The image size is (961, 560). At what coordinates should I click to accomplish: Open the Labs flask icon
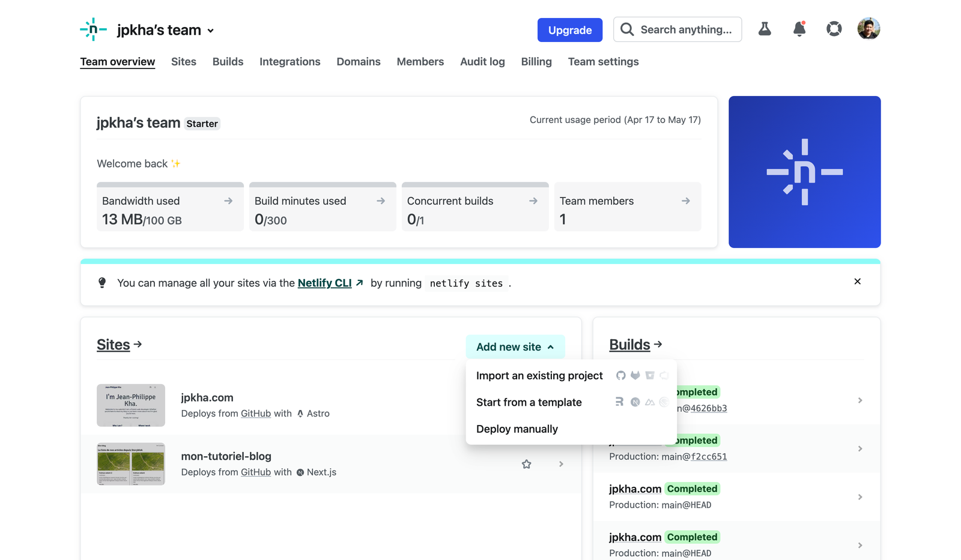pos(765,29)
